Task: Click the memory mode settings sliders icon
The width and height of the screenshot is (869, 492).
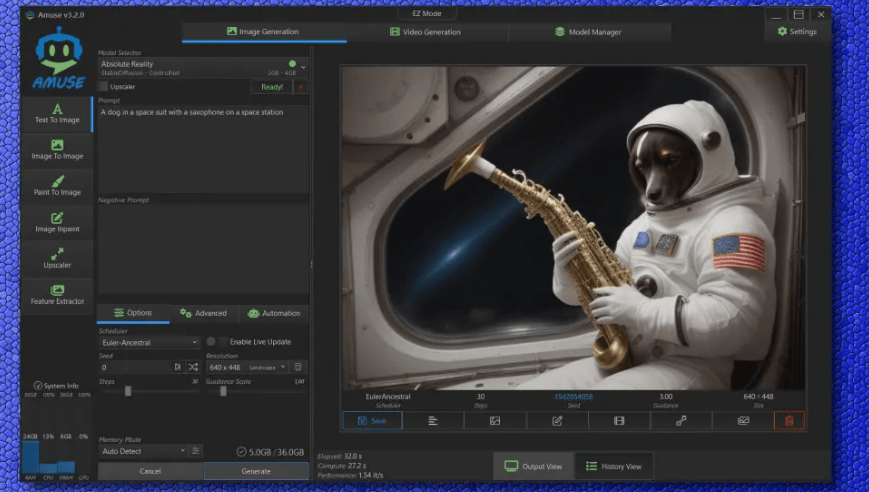Action: 196,451
